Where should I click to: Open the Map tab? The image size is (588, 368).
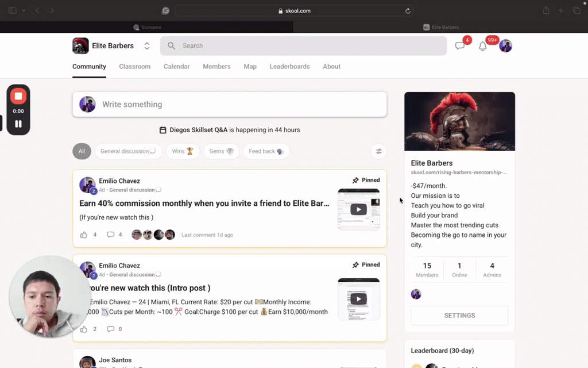click(250, 67)
